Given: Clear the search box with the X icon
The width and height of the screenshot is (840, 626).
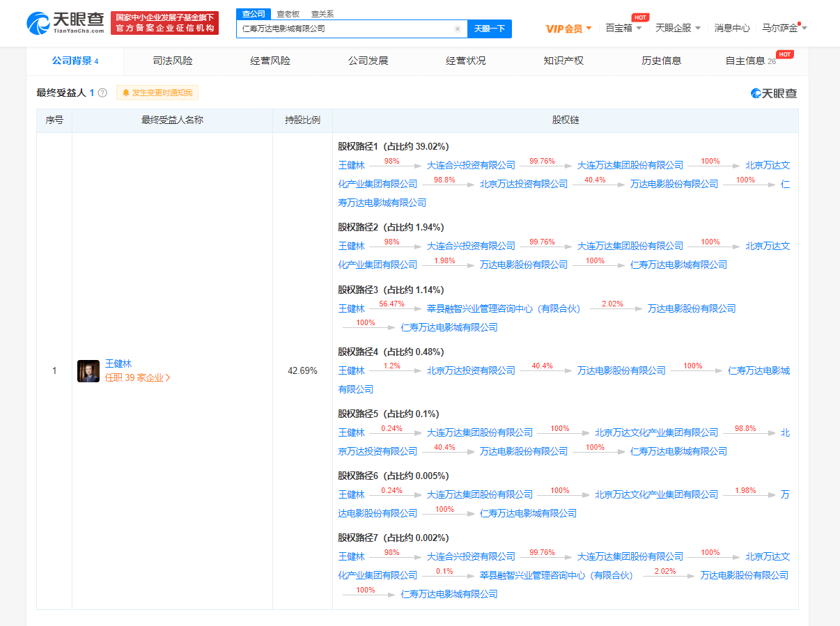Looking at the screenshot, I should point(458,29).
